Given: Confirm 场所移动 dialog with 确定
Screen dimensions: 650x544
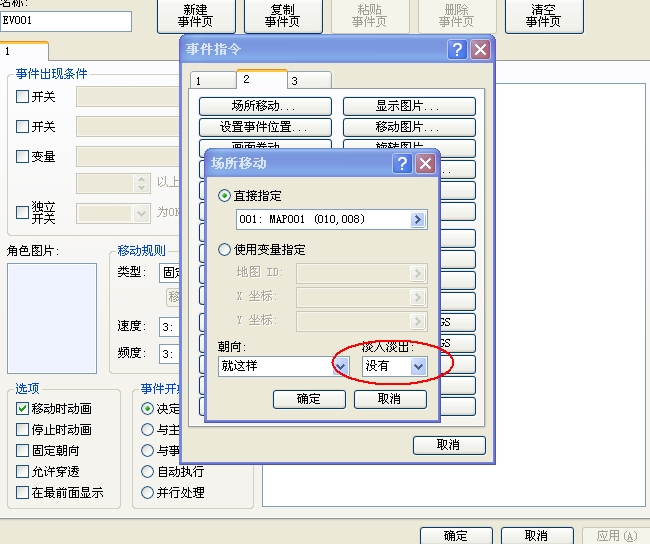Looking at the screenshot, I should [x=309, y=399].
